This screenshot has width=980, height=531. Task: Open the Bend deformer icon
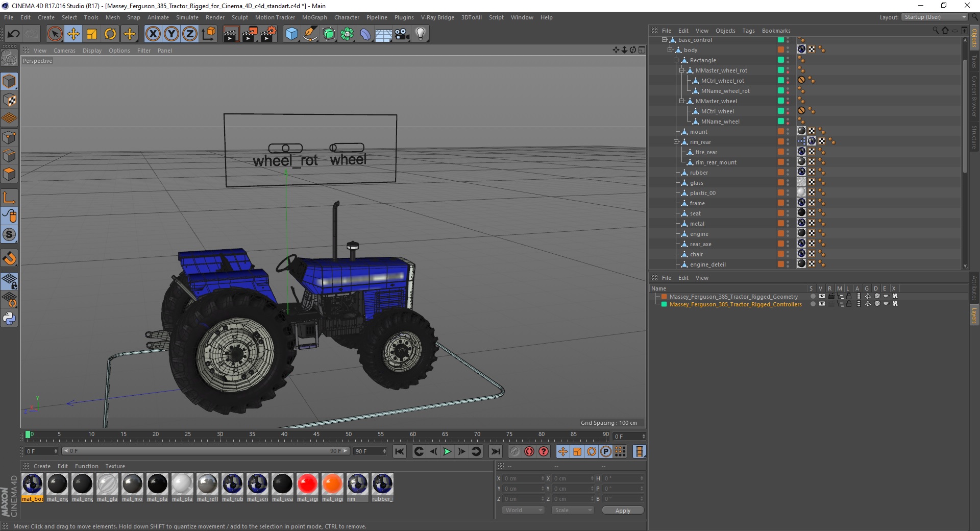(x=365, y=34)
